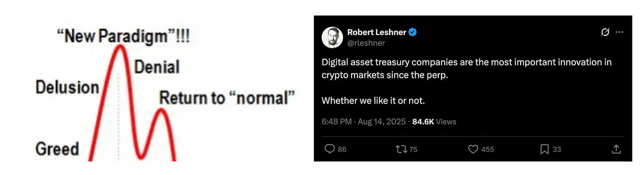Viewport: 644px width, 175px height.
Task: Click the share upload icon
Action: click(x=616, y=149)
